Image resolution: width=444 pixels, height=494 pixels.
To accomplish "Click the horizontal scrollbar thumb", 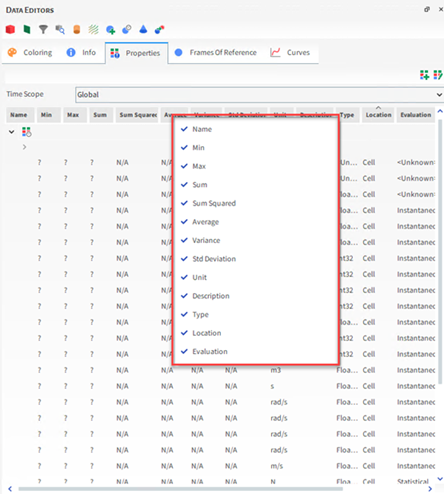I will 180,489.
